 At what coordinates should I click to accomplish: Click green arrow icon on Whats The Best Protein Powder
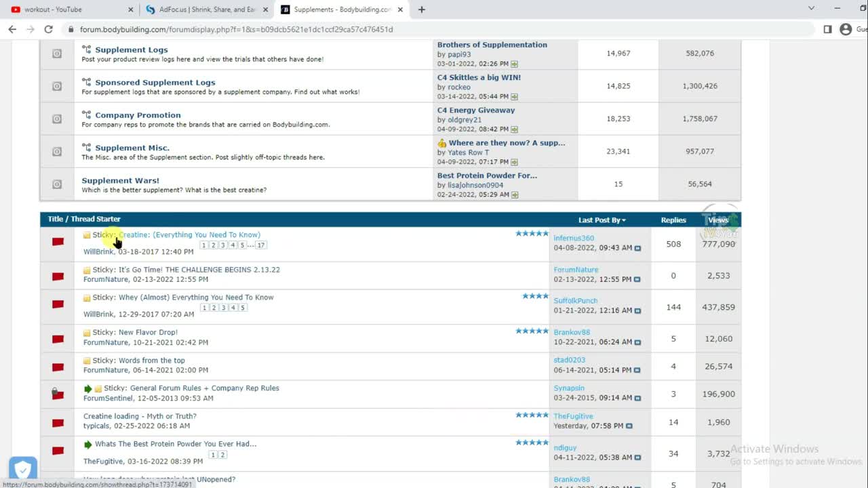(x=87, y=445)
